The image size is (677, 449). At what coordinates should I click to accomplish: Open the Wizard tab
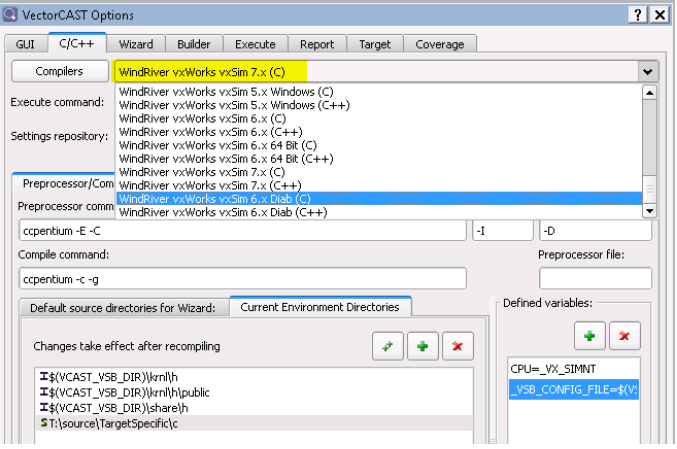coord(136,44)
